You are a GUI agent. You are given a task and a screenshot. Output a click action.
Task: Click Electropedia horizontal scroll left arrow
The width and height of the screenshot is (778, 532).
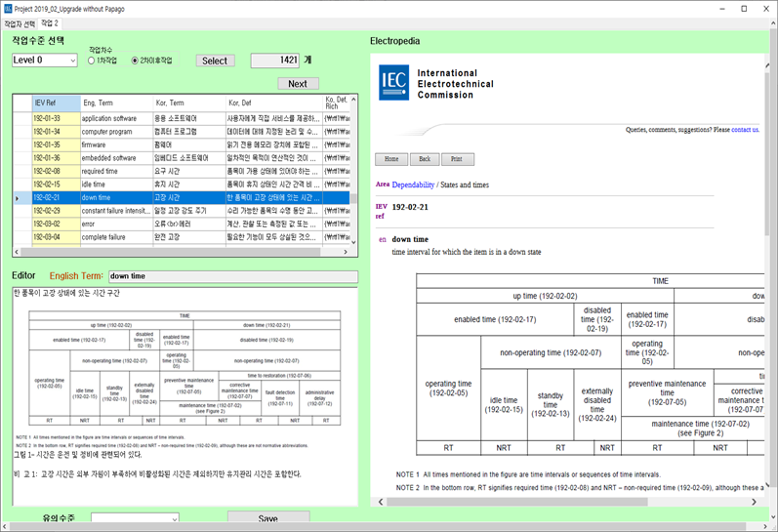(x=381, y=502)
